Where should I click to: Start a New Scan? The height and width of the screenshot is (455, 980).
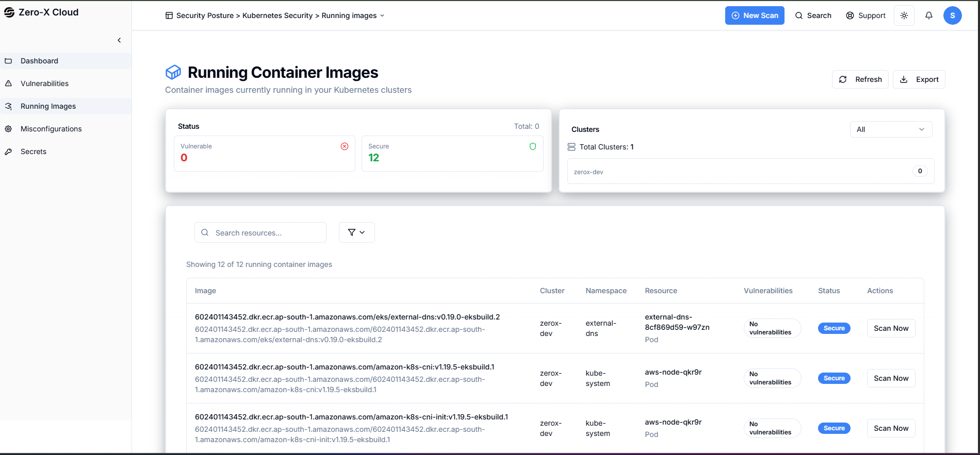pyautogui.click(x=755, y=15)
